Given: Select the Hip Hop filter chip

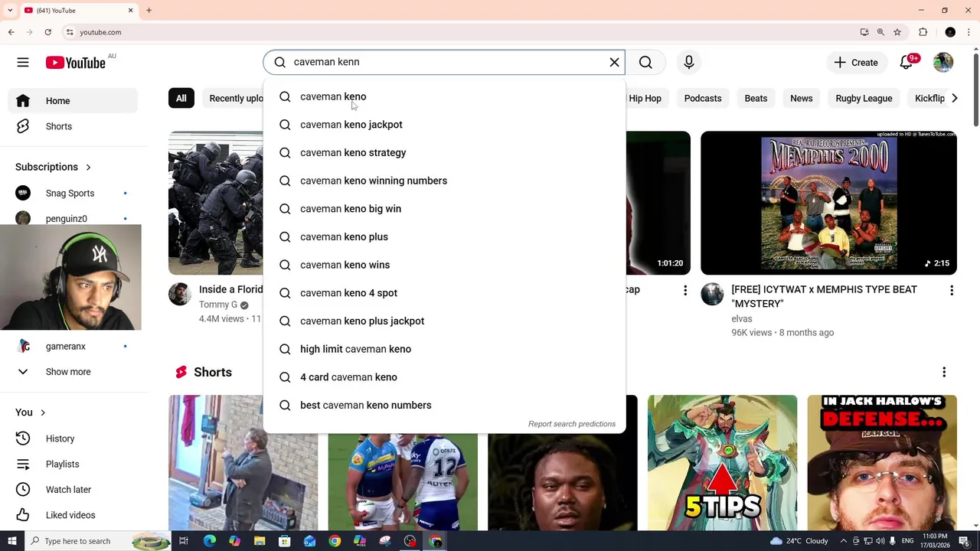Looking at the screenshot, I should tap(645, 98).
